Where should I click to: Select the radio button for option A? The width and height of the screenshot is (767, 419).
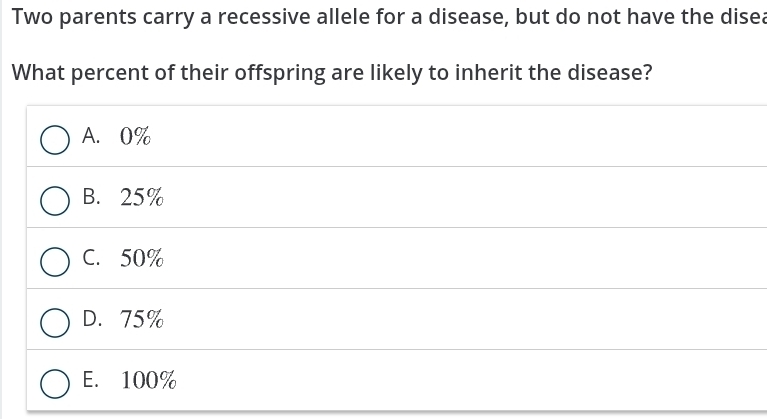click(55, 140)
